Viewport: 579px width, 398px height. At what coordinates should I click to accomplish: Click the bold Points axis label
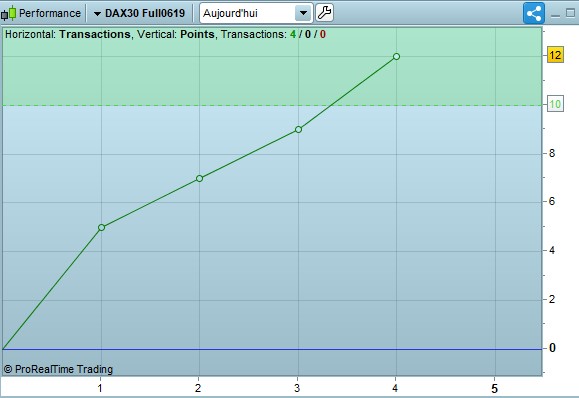pyautogui.click(x=197, y=34)
